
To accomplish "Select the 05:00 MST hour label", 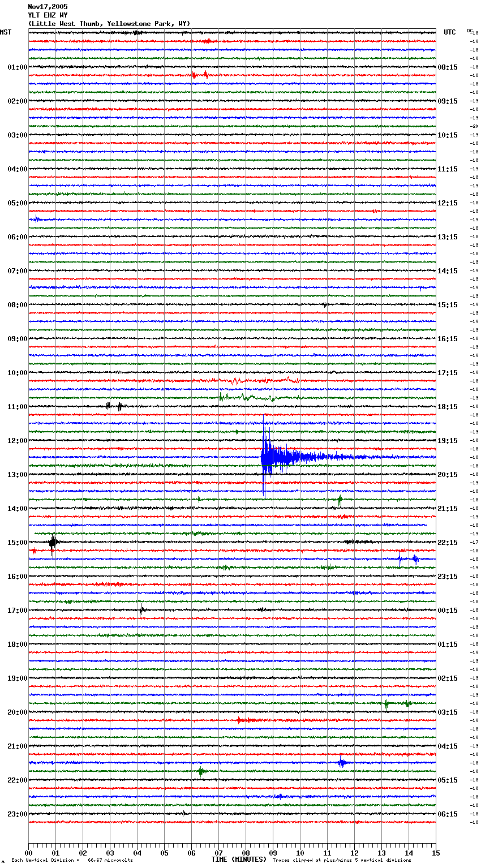I will (x=17, y=203).
